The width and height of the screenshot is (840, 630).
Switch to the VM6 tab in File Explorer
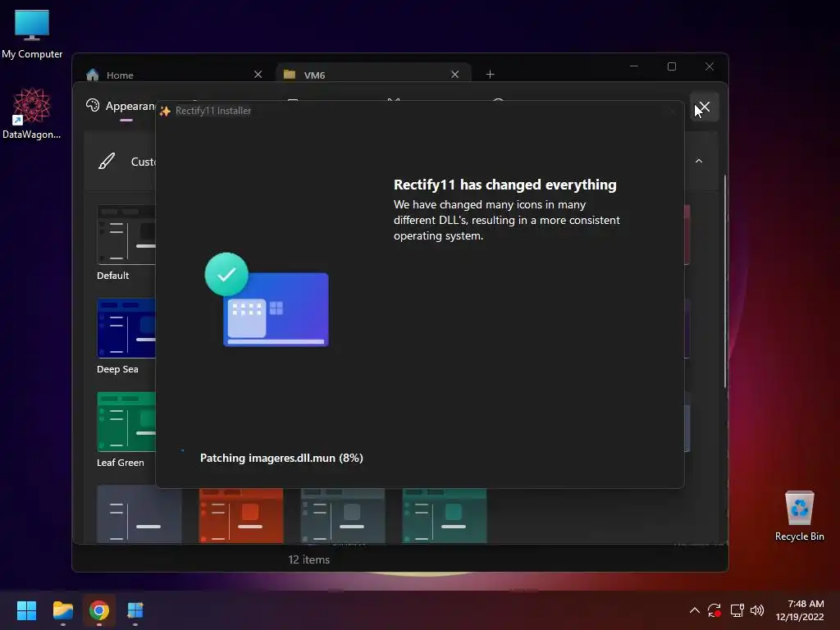coord(373,75)
